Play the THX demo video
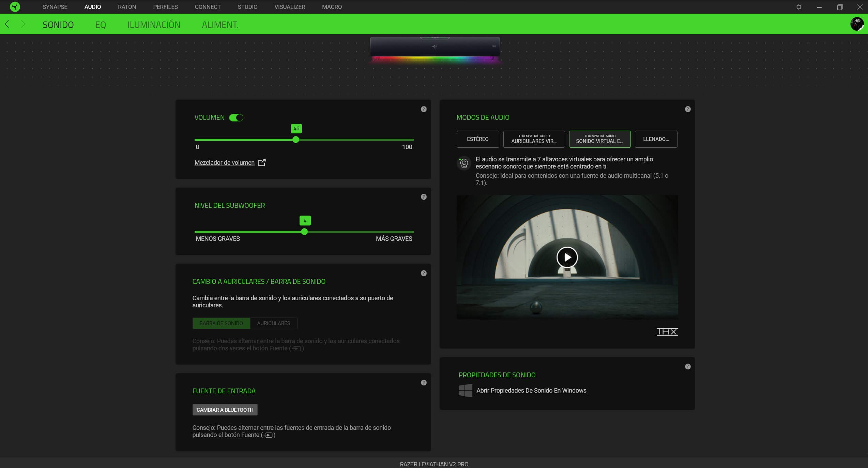 tap(567, 257)
